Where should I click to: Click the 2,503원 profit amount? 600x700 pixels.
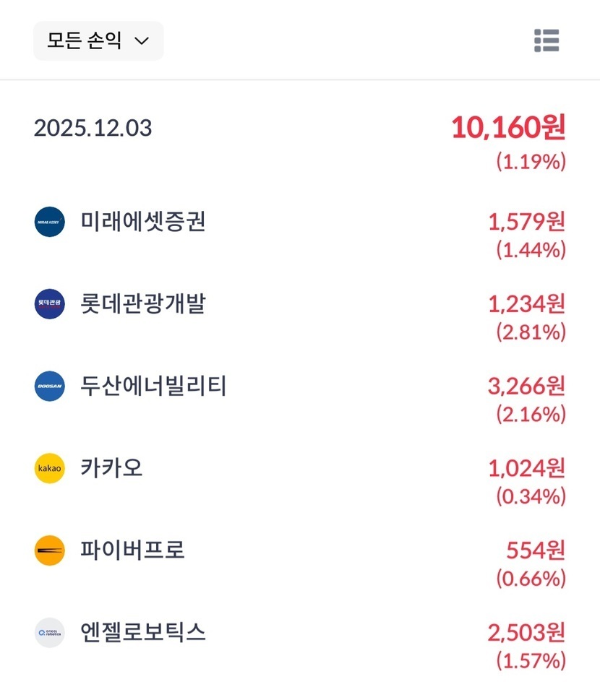click(x=526, y=634)
